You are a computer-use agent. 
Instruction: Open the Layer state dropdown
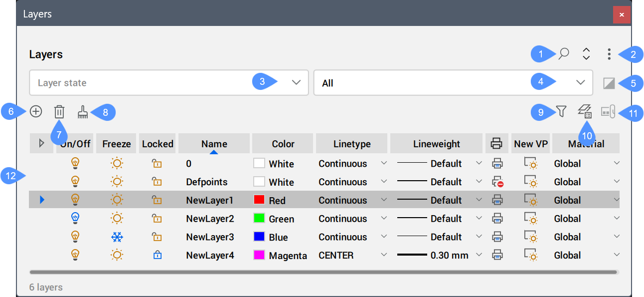pyautogui.click(x=296, y=82)
